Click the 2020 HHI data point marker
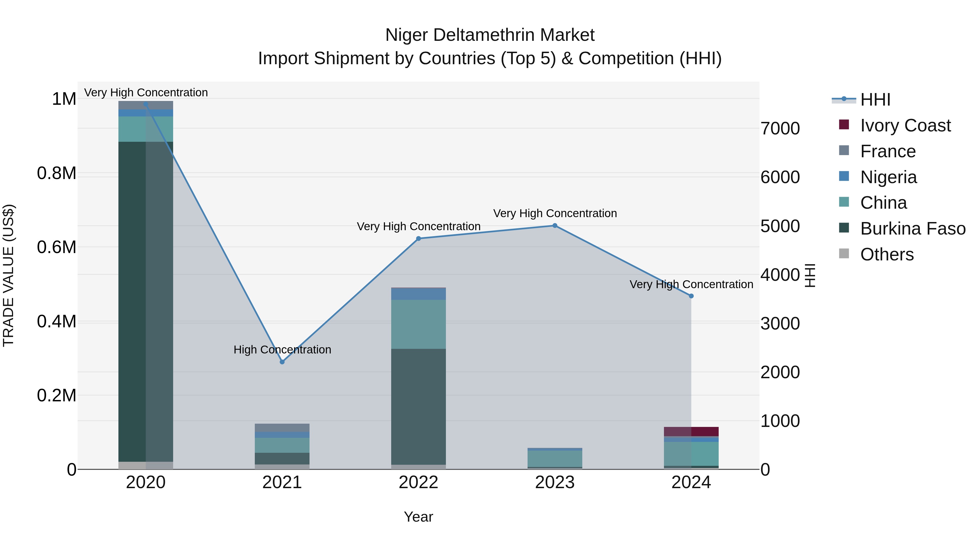 pyautogui.click(x=146, y=104)
